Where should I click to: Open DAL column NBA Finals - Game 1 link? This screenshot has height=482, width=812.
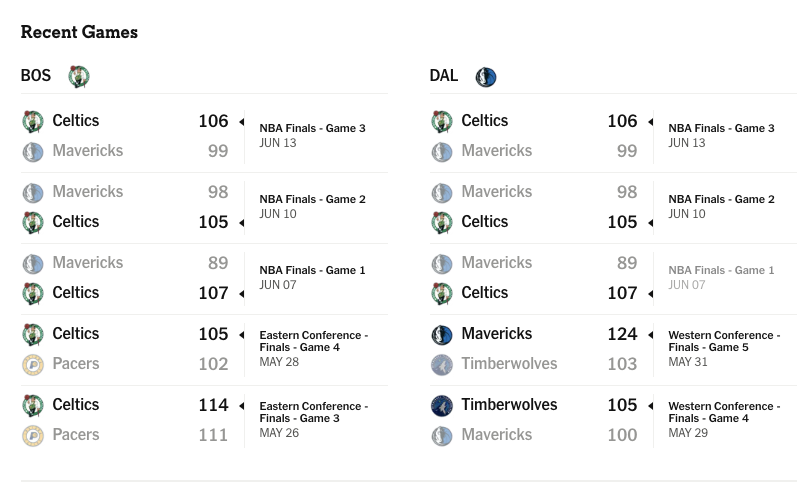click(x=721, y=270)
